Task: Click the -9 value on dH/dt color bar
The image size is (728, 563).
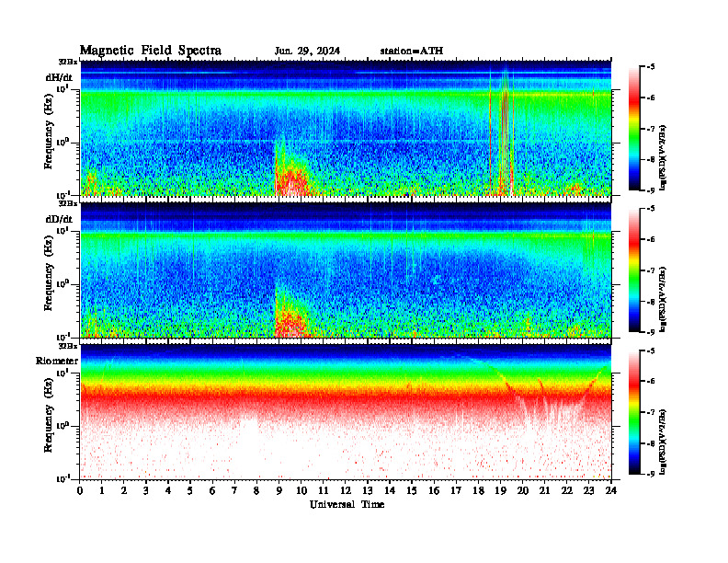Action: (x=651, y=190)
